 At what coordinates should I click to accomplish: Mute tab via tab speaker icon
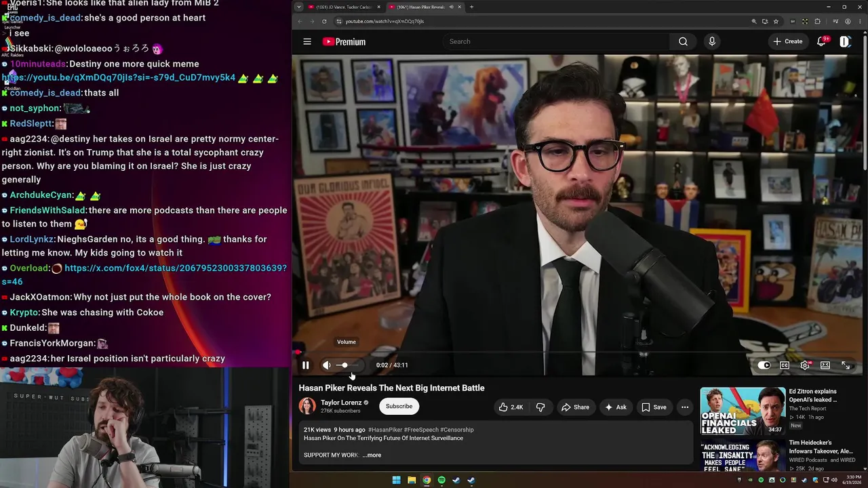[x=452, y=7]
